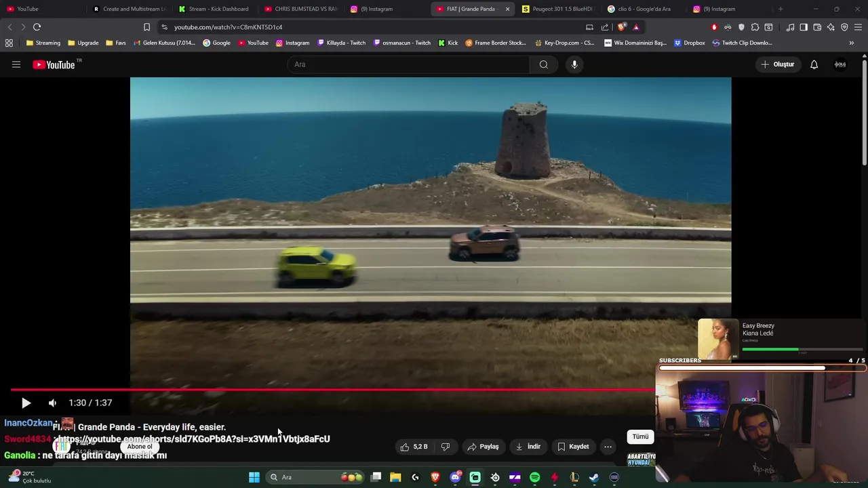Dislike the Grande Panda video
Screen dimensions: 868x488
(x=446, y=447)
